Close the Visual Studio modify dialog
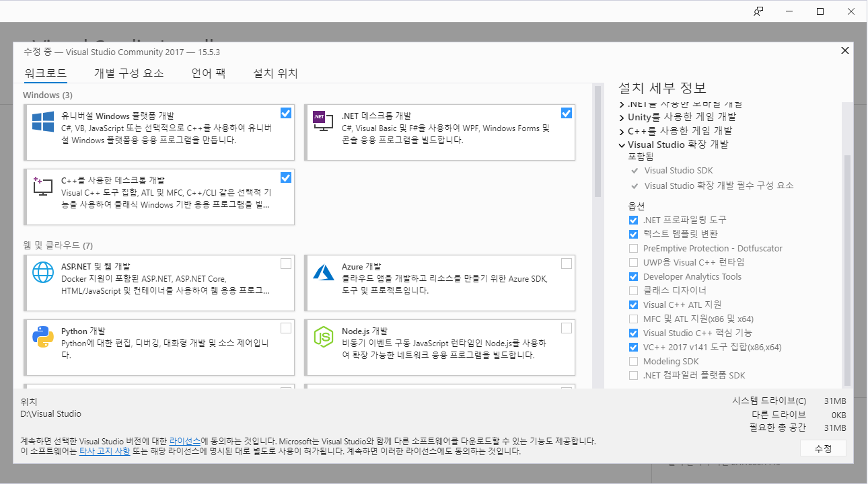 pyautogui.click(x=845, y=50)
